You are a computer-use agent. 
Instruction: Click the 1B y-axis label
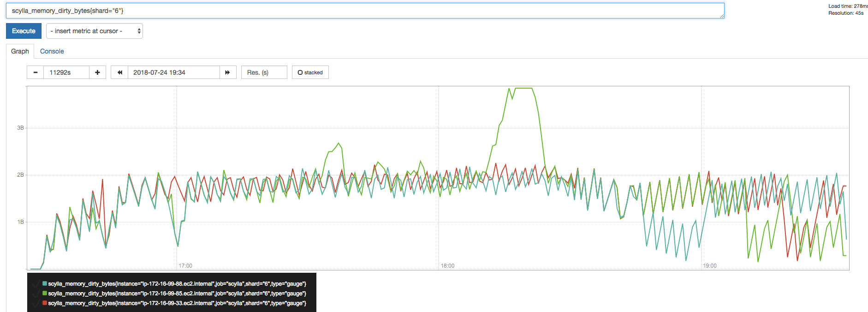pyautogui.click(x=20, y=222)
